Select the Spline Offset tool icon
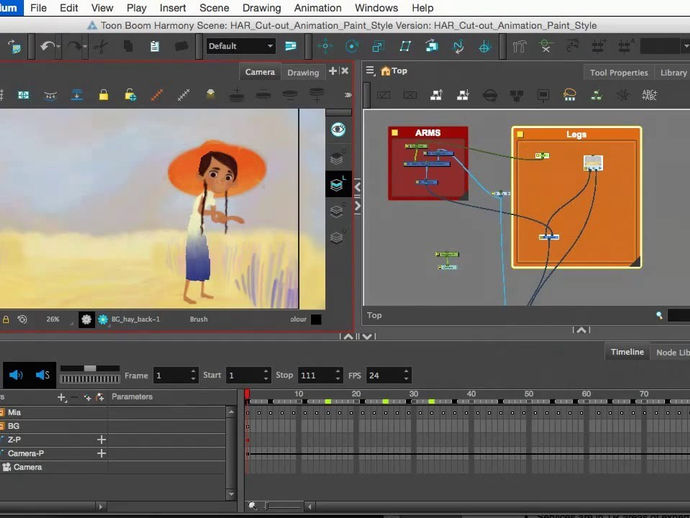Viewport: 690px width, 518px height. [458, 46]
